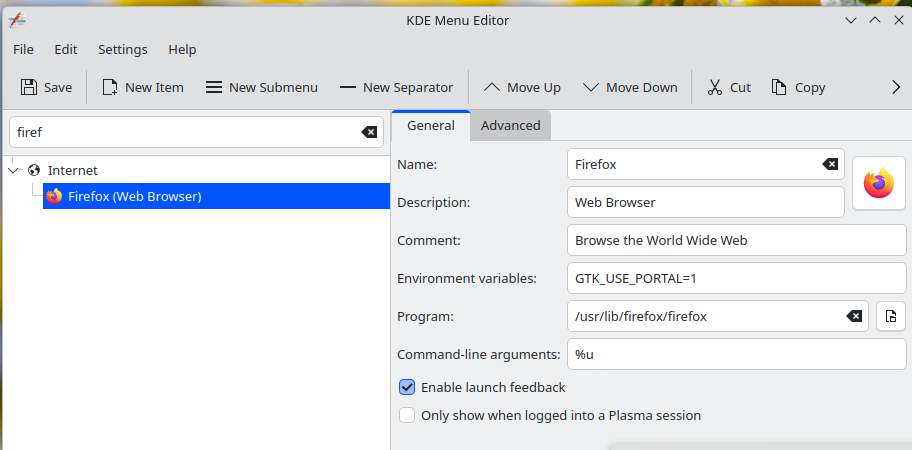Edit the Description field 'Web Browser'
912x450 pixels.
point(706,203)
